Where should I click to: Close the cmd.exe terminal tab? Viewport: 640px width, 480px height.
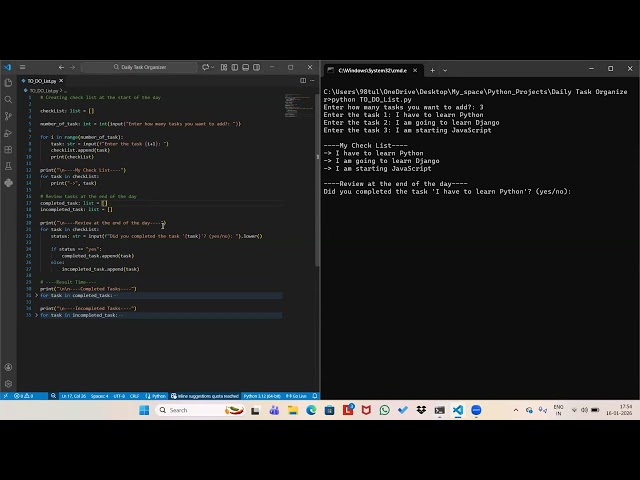(415, 70)
